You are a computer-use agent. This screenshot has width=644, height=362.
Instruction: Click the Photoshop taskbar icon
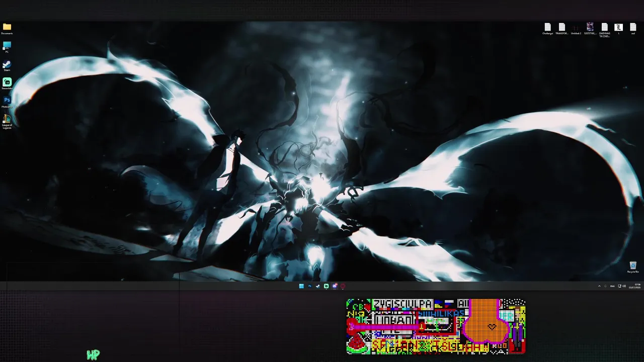[309, 286]
